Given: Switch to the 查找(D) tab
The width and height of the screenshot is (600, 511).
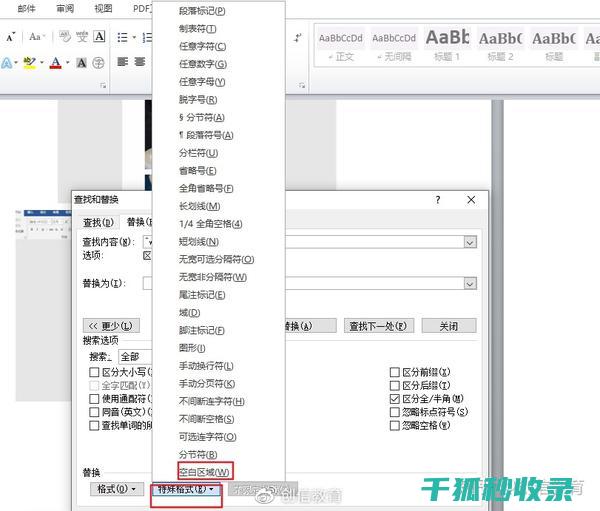Looking at the screenshot, I should (98, 222).
